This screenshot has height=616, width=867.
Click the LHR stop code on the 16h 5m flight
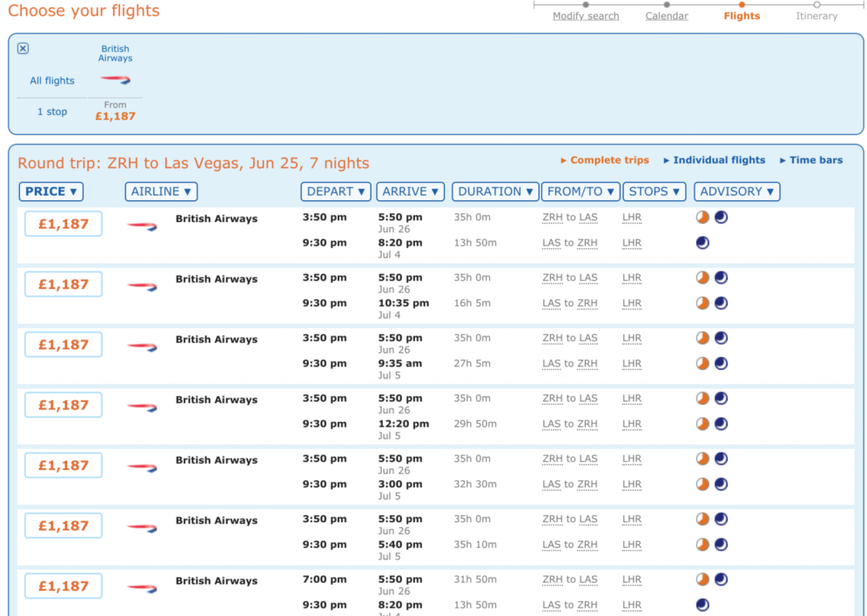tap(631, 304)
